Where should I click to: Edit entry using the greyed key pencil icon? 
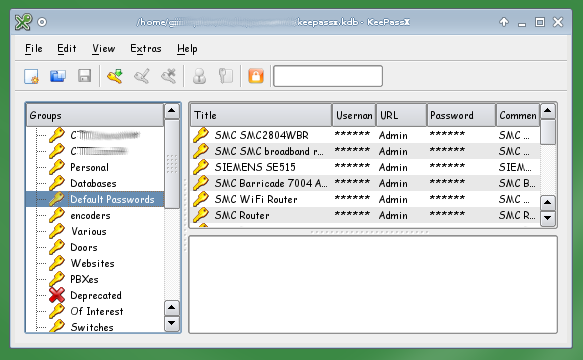[142, 76]
